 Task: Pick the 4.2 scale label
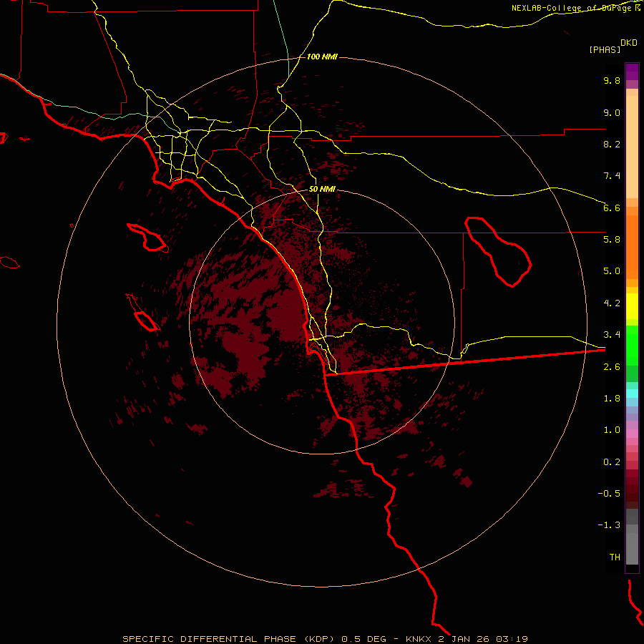pyautogui.click(x=612, y=303)
